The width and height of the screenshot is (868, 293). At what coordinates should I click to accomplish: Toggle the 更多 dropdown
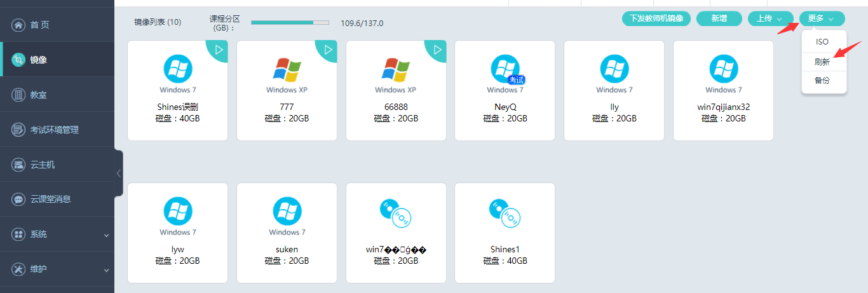(822, 18)
